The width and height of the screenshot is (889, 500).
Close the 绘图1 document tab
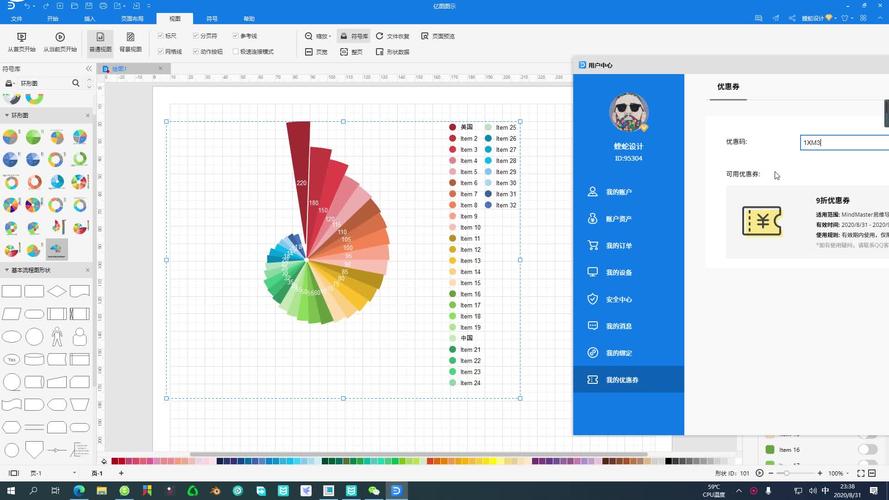pyautogui.click(x=160, y=69)
